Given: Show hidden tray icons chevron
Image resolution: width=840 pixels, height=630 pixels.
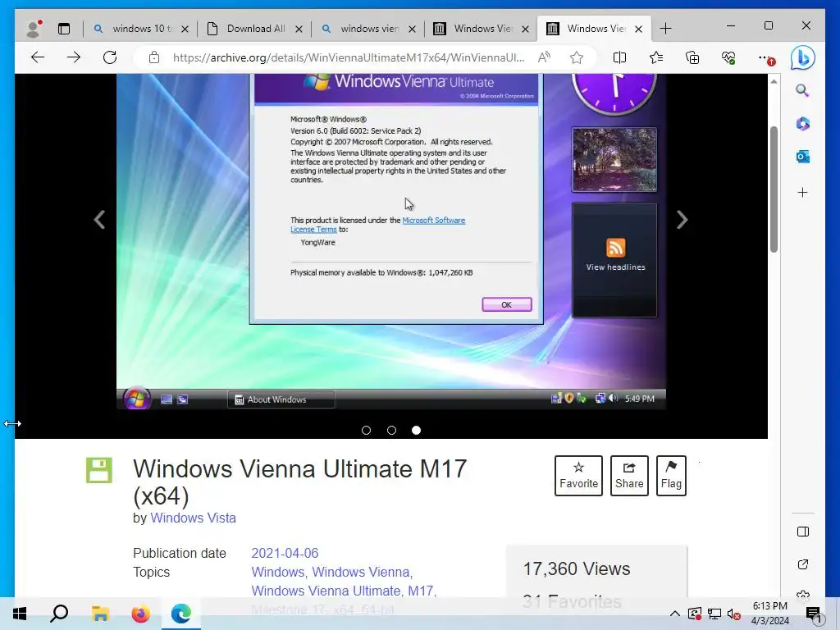Looking at the screenshot, I should point(675,614).
